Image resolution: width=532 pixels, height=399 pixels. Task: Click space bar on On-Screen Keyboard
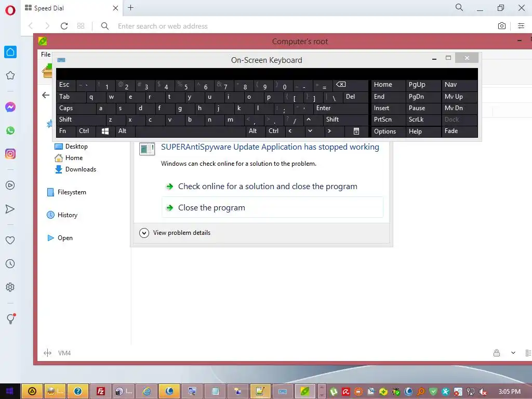point(191,131)
